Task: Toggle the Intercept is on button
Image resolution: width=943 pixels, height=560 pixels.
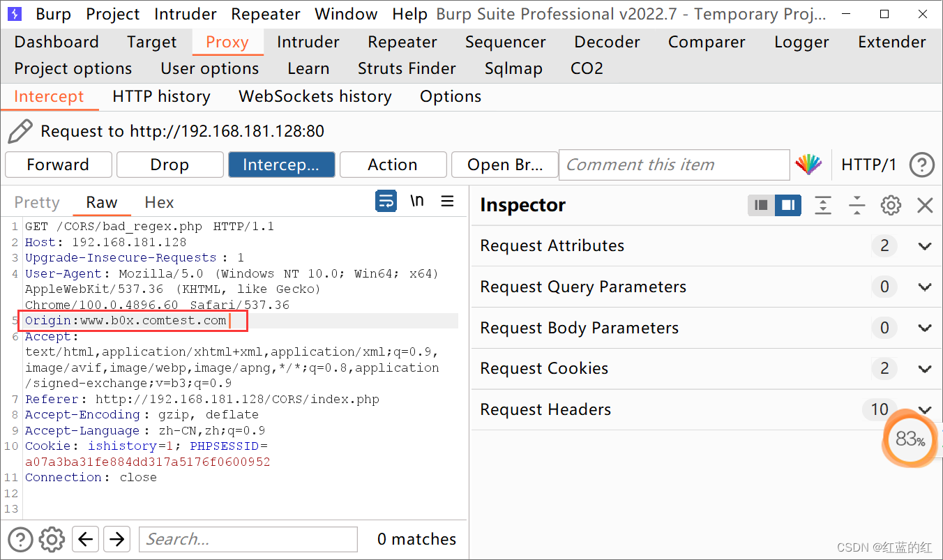Action: 281,165
